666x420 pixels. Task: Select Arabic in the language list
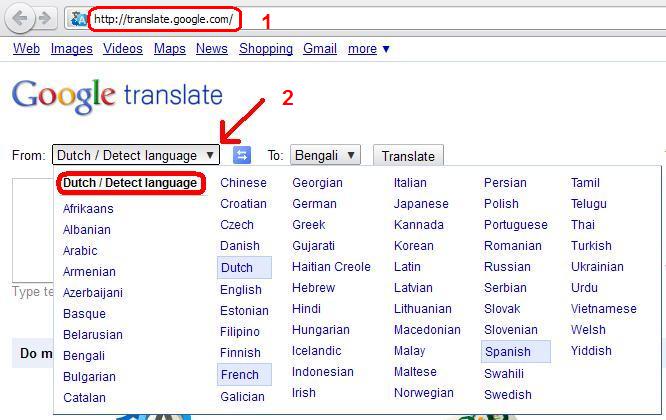[80, 251]
